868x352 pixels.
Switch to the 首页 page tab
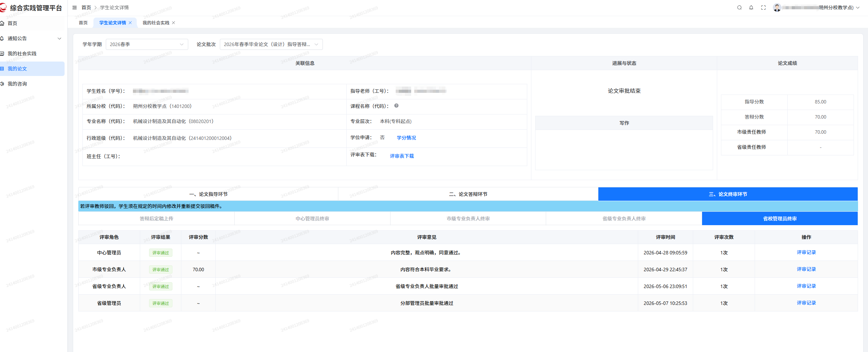pyautogui.click(x=83, y=23)
